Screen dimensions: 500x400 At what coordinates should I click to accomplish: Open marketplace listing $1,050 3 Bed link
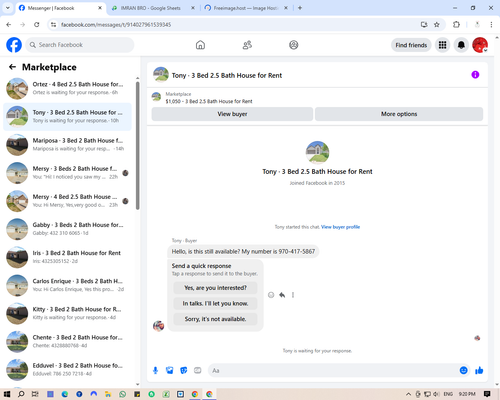tap(209, 101)
